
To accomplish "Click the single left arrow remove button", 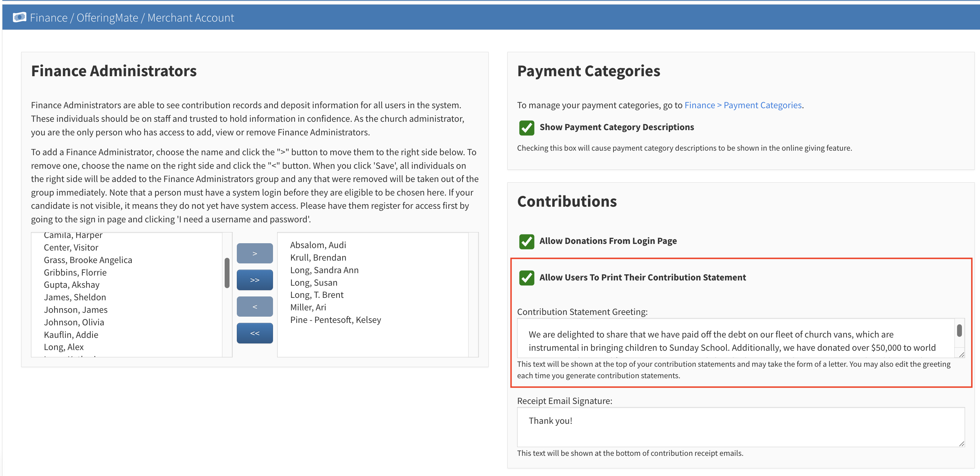I will [255, 307].
